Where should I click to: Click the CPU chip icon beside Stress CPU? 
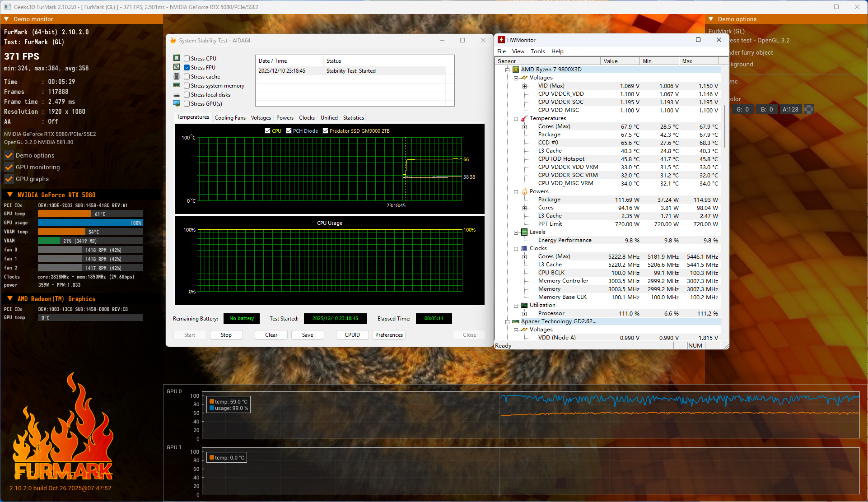[177, 58]
